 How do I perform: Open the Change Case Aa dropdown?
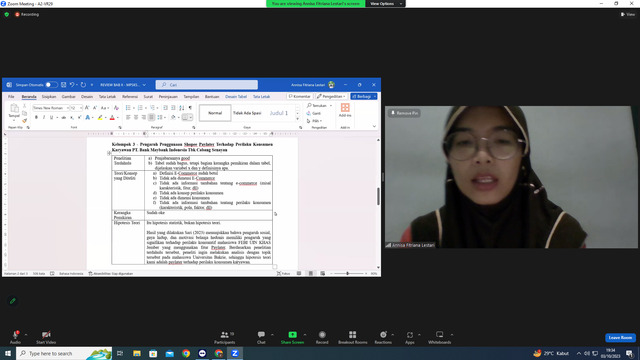(x=104, y=108)
